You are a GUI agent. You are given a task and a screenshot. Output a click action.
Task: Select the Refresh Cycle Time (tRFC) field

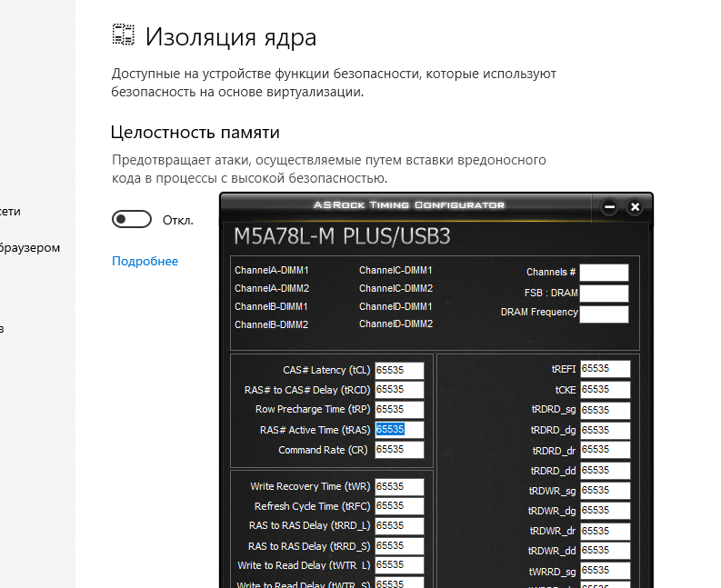coord(399,506)
